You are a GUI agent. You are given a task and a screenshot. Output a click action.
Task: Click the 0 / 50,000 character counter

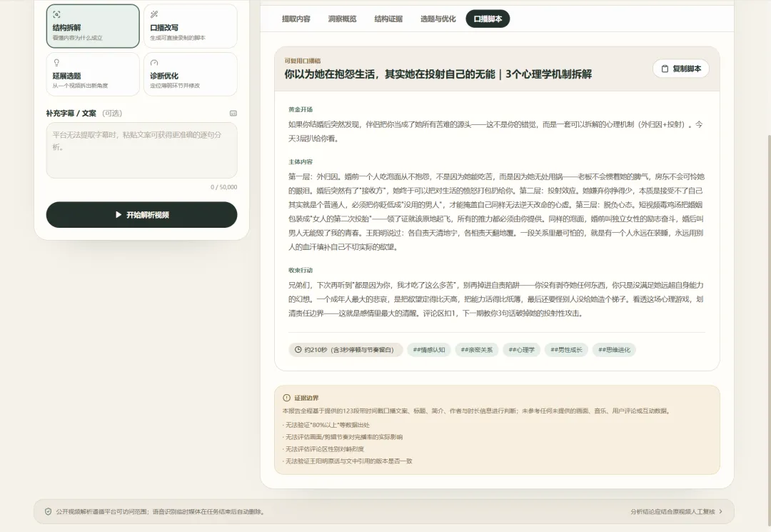pyautogui.click(x=223, y=187)
